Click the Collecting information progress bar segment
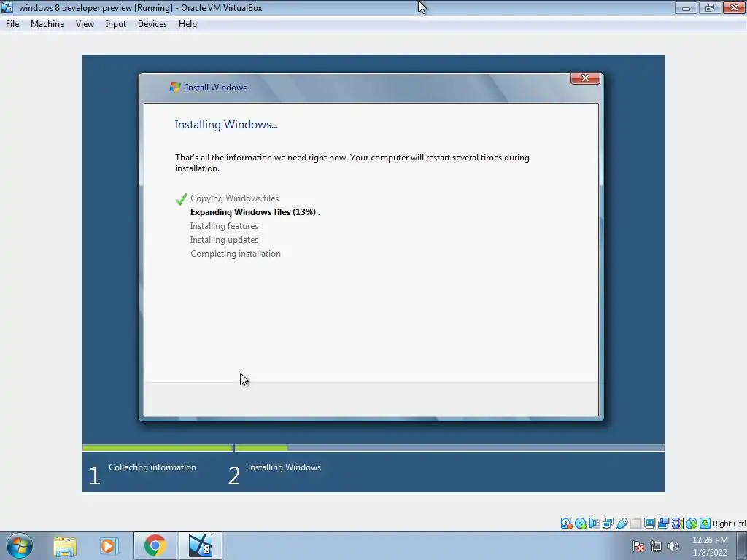 pos(158,448)
